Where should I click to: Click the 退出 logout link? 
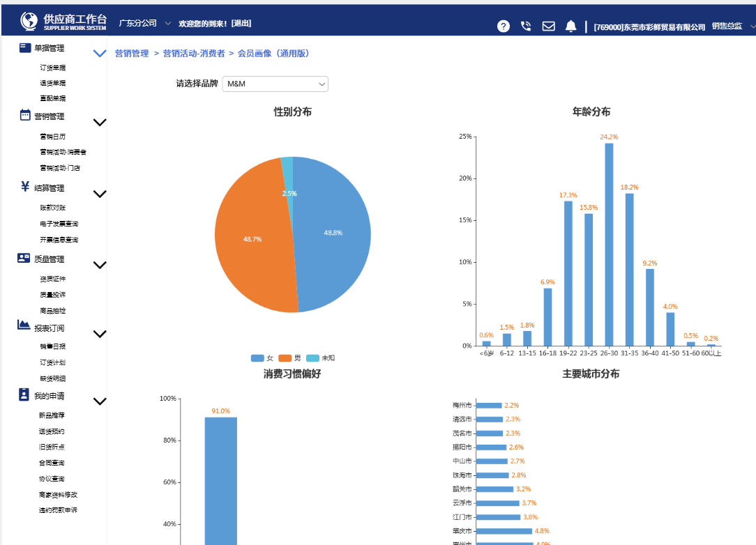point(241,24)
